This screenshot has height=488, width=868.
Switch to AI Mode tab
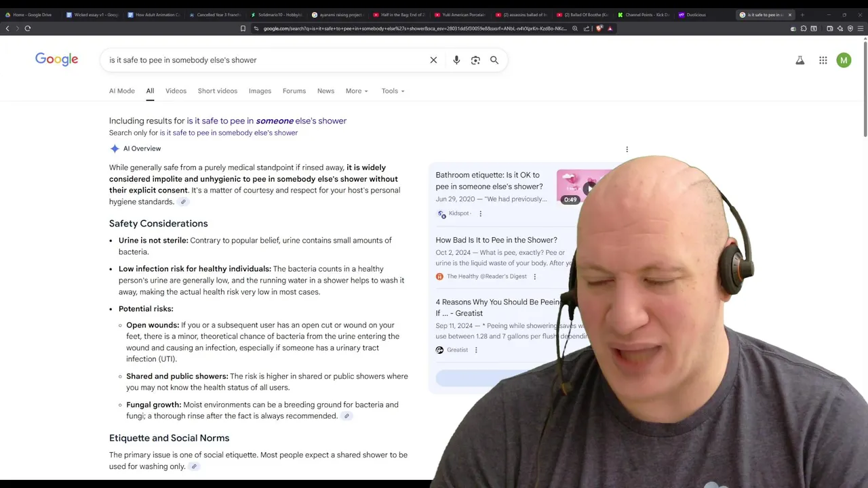(122, 91)
